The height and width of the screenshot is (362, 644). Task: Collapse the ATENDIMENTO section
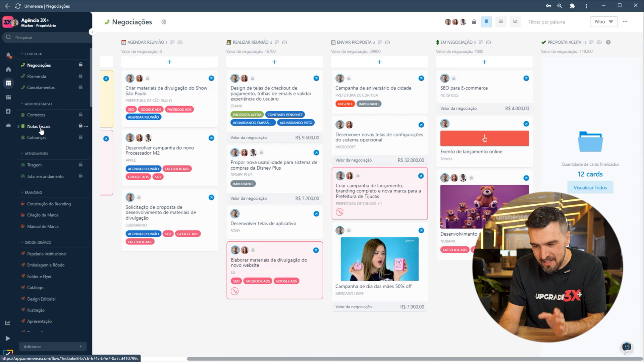34,154
